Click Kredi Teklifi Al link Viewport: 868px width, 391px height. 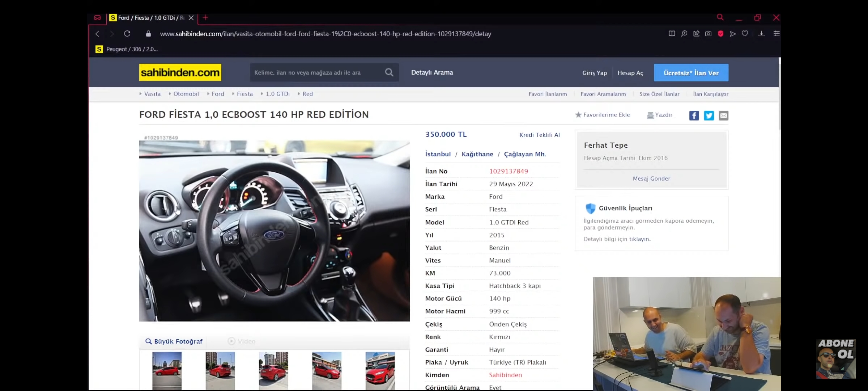(x=540, y=135)
